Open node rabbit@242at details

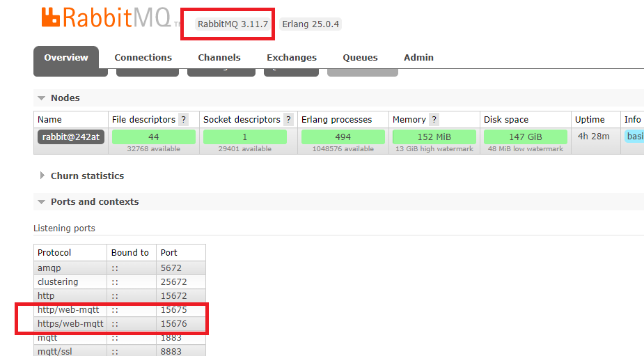click(71, 137)
